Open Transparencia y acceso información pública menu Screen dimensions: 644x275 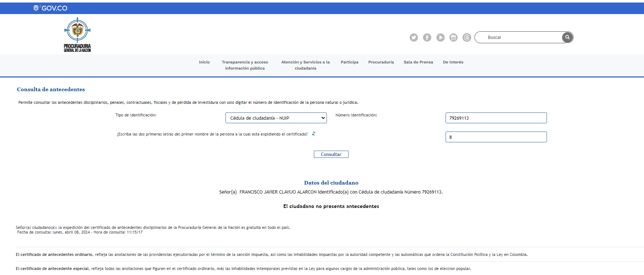tap(245, 65)
